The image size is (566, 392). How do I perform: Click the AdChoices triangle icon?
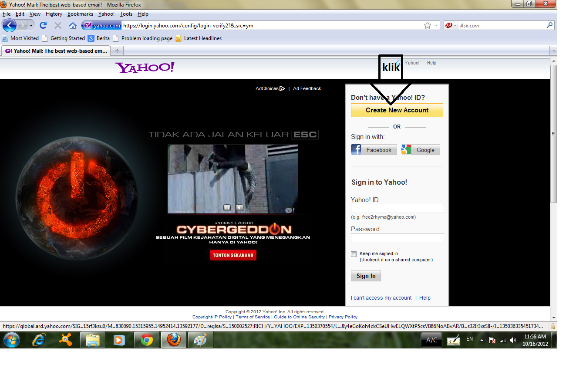pyautogui.click(x=283, y=88)
